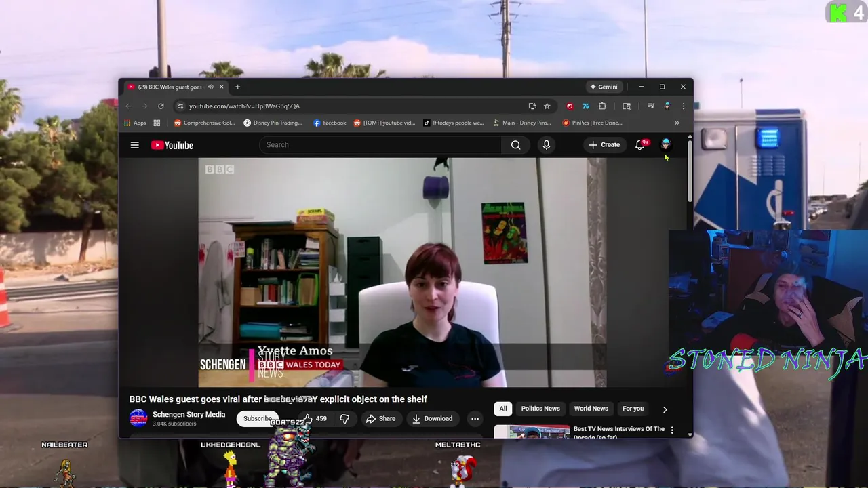
Task: Open Chrome three-dot menu
Action: tap(683, 106)
